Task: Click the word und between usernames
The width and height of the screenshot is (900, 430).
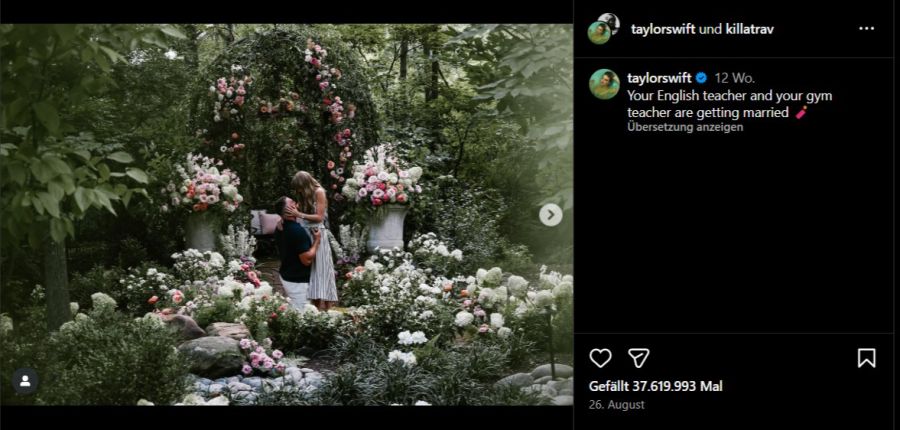Action: 710,29
